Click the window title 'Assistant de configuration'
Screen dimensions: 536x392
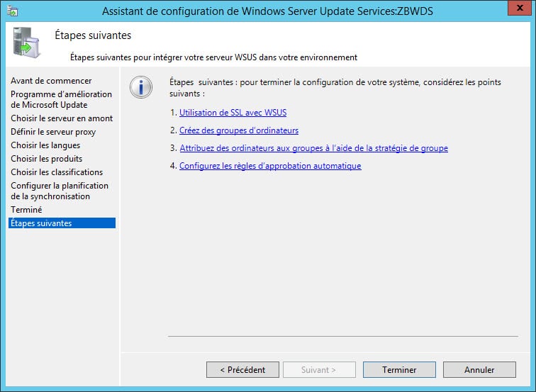[x=267, y=11]
